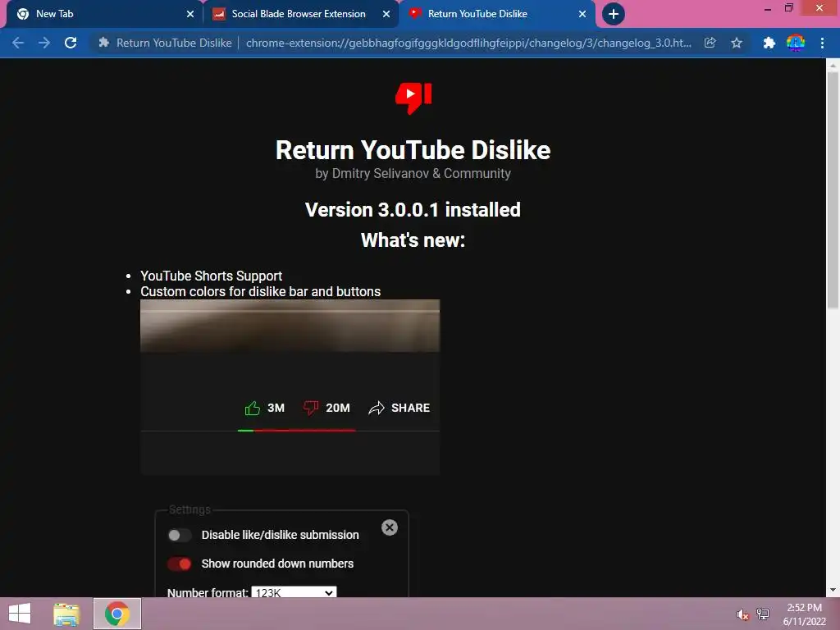Switch to Social Blade Browser Extension tab
The height and width of the screenshot is (630, 840).
301,14
